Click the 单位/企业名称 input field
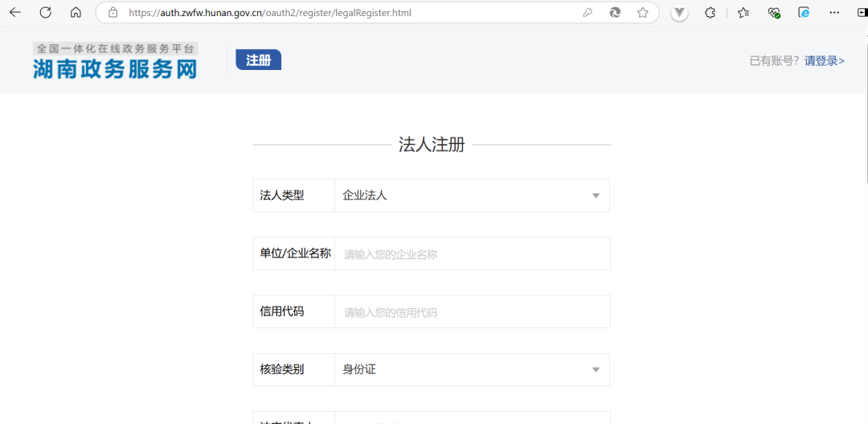 (472, 254)
